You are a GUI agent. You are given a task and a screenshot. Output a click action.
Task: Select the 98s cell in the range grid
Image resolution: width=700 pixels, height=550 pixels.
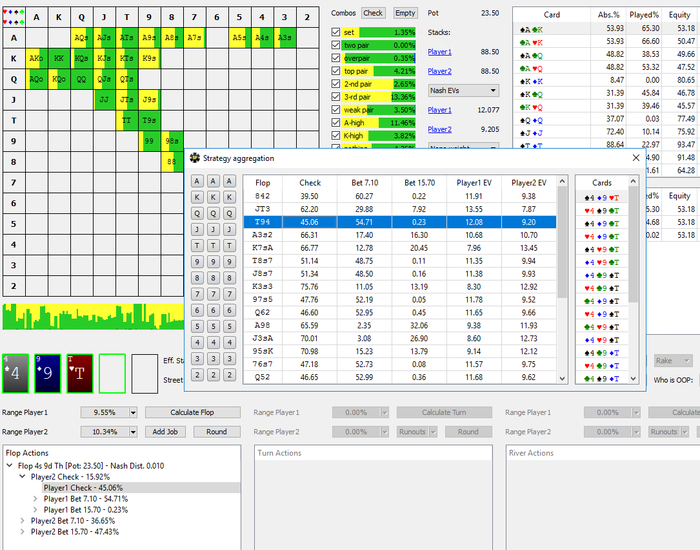pos(172,141)
